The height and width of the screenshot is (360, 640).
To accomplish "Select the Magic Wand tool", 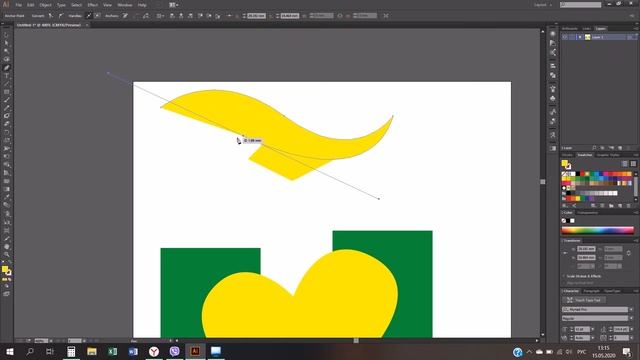I will point(7,51).
